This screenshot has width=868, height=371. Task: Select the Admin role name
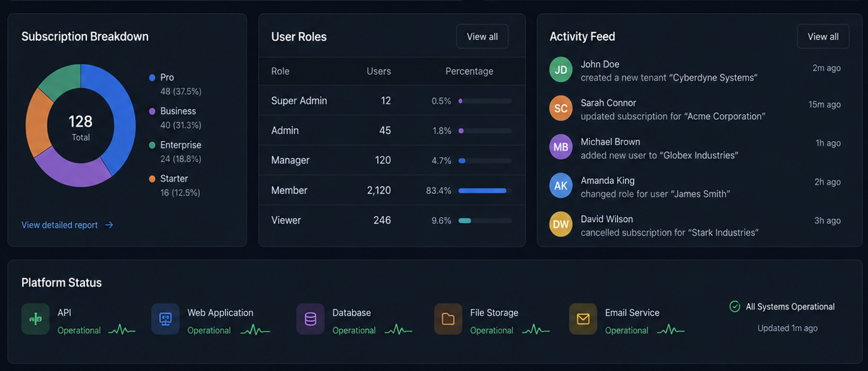point(285,131)
